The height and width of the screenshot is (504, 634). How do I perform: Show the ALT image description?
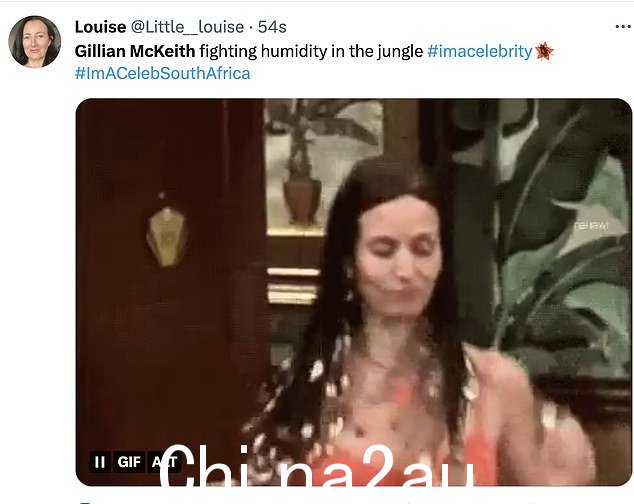pos(164,462)
